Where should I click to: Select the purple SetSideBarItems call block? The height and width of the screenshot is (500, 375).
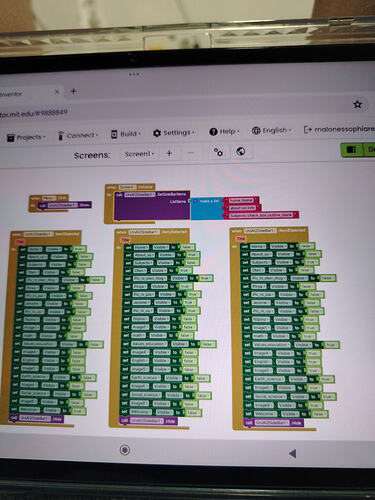tap(152, 207)
